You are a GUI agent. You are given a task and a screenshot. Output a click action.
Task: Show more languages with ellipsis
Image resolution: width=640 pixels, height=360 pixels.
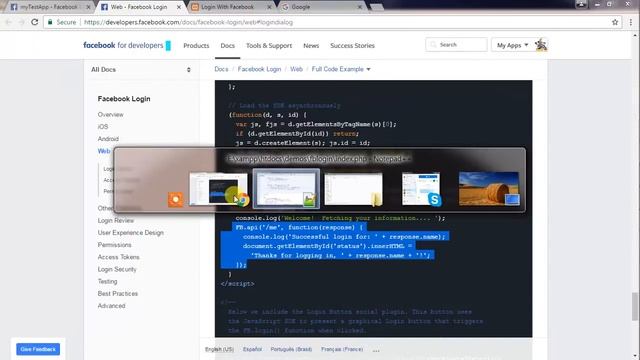[376, 350]
